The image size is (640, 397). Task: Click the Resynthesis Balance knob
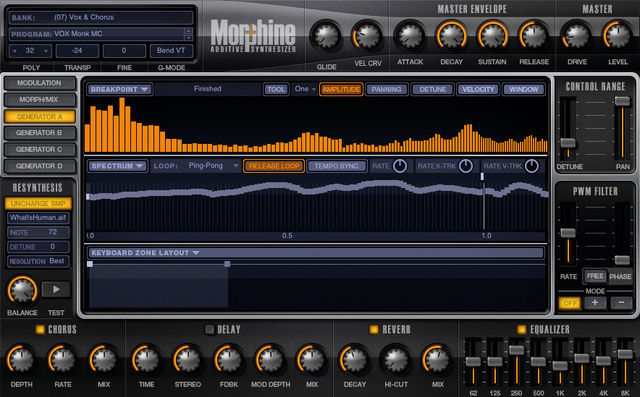pos(22,291)
